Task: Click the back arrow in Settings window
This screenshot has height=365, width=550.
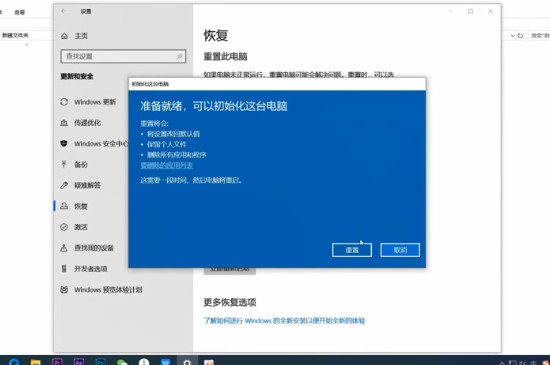Action: (x=63, y=12)
